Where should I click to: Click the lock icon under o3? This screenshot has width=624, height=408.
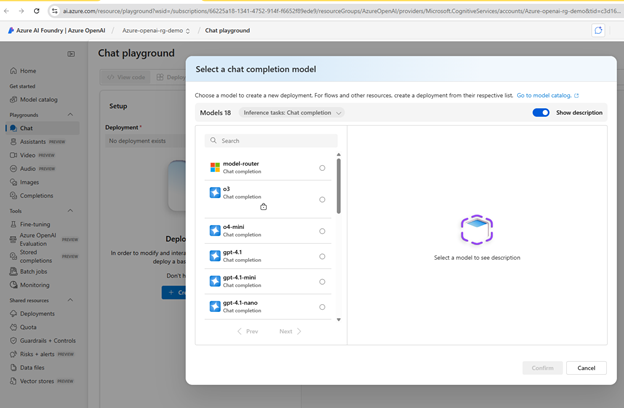click(x=263, y=207)
